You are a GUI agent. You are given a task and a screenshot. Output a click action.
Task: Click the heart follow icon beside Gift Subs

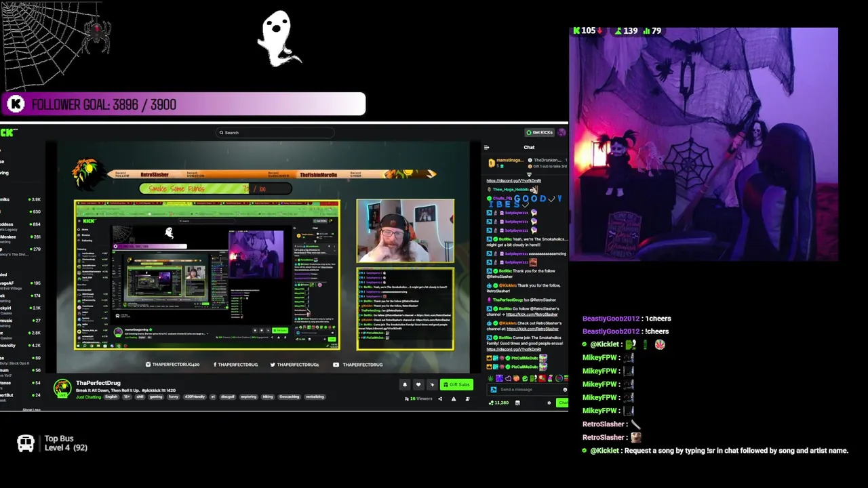pos(418,384)
